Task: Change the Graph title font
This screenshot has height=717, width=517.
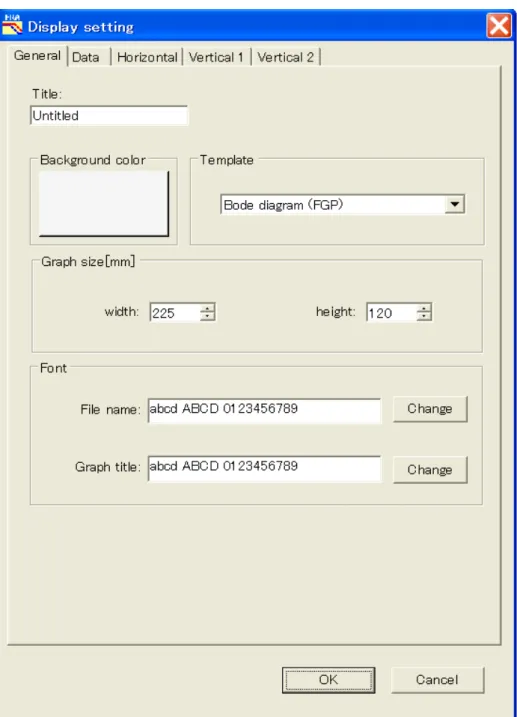Action: coord(430,470)
